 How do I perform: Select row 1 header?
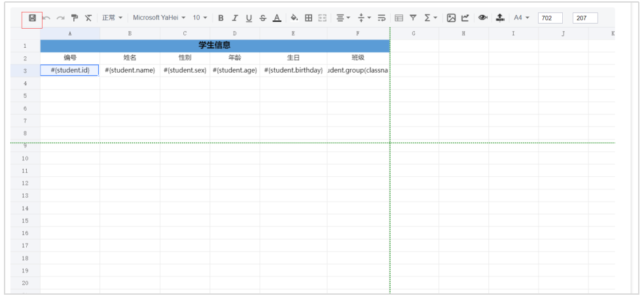25,46
